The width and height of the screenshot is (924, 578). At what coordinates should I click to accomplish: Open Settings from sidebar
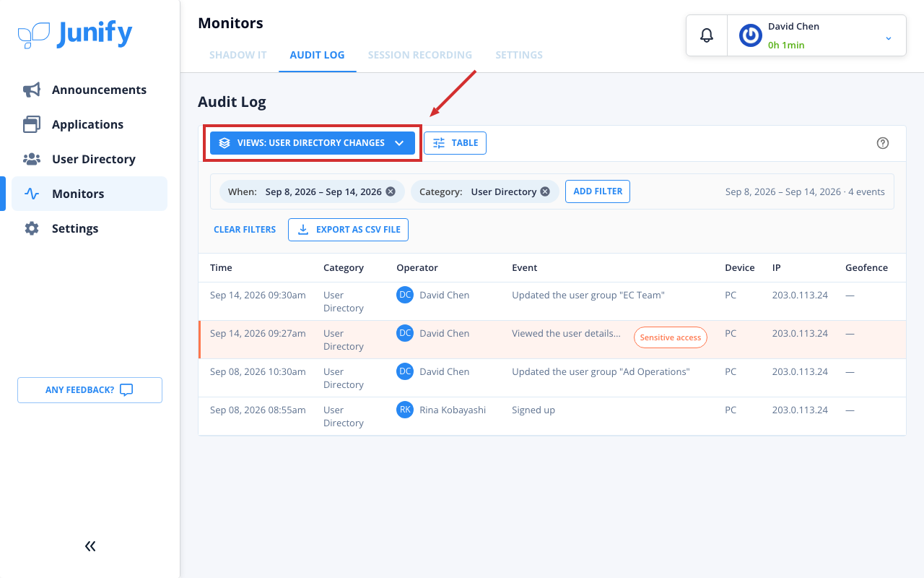pyautogui.click(x=90, y=228)
